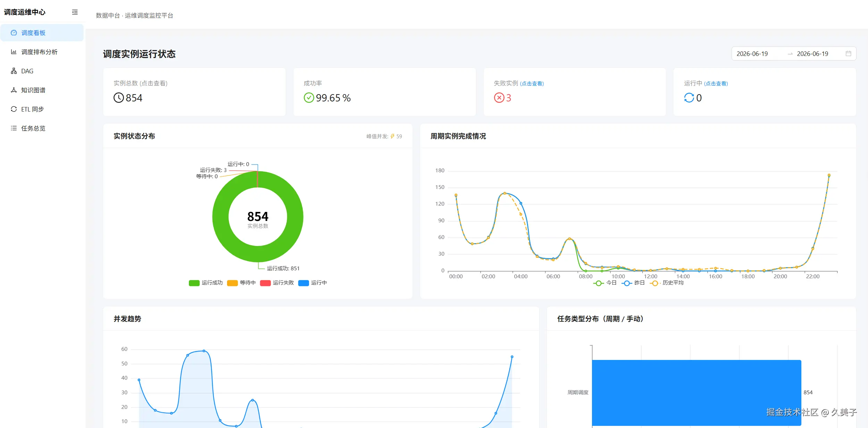The image size is (868, 428).
Task: Click the donut label 运行成功: 851
Action: pos(283,269)
